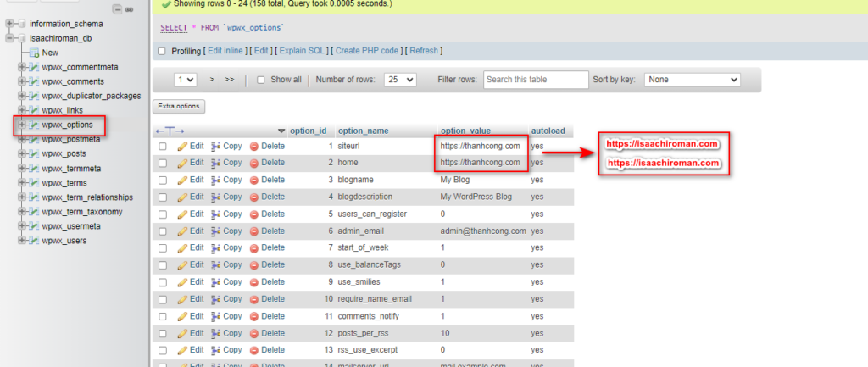Click the table icon beside wpwx_commentmeta
This screenshot has width=868, height=367.
coord(34,67)
